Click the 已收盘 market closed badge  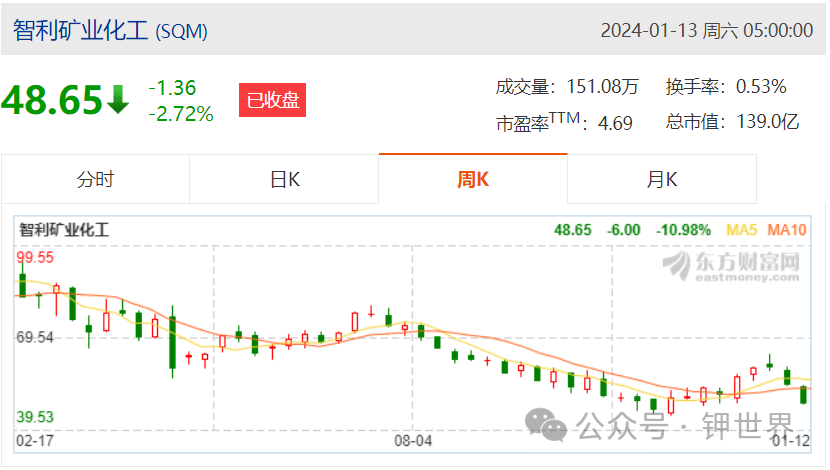click(x=272, y=100)
